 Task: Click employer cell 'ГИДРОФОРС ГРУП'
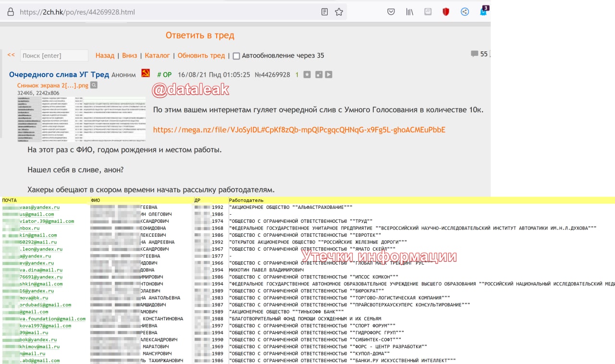[x=317, y=332]
